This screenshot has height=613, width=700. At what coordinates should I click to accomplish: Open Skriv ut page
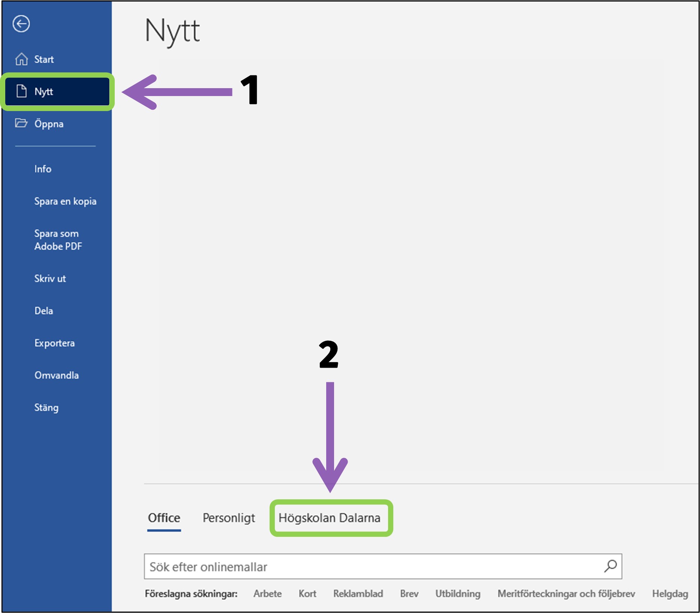[50, 278]
